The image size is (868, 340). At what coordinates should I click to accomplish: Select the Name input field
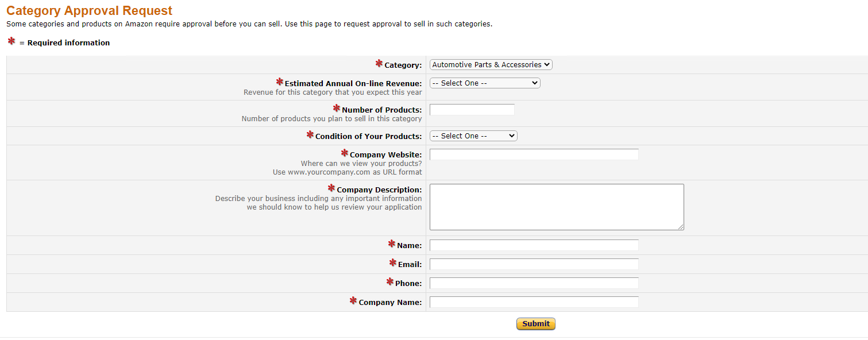(x=534, y=245)
